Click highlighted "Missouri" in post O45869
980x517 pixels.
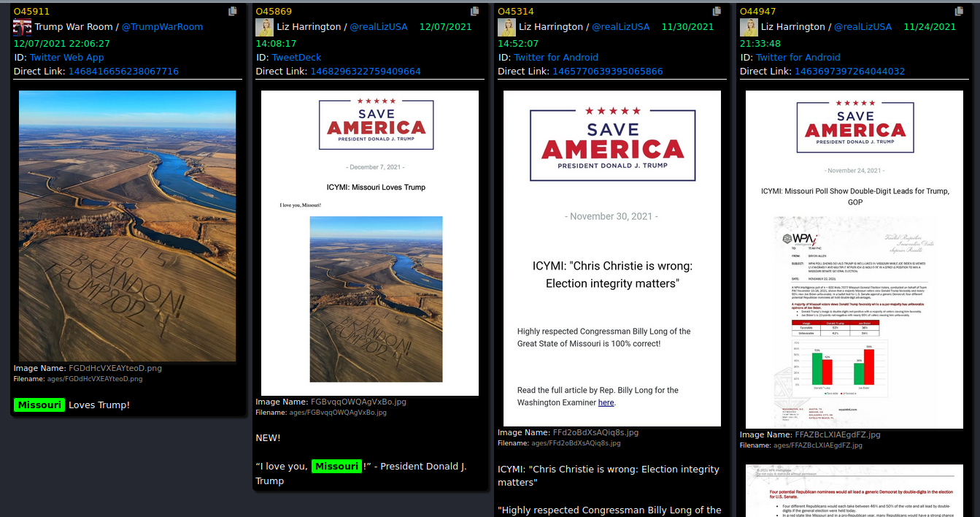click(336, 467)
